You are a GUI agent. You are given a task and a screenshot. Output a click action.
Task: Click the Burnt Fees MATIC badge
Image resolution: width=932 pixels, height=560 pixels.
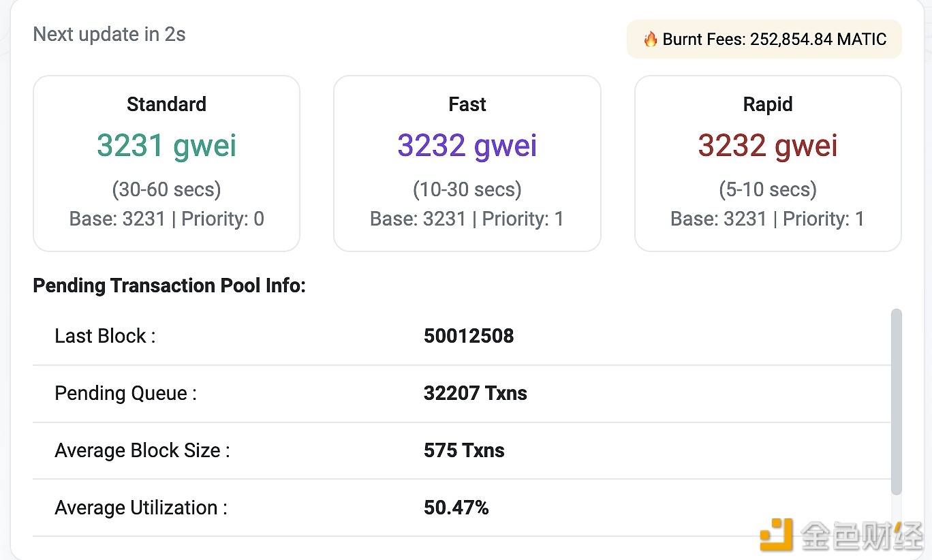coord(764,40)
